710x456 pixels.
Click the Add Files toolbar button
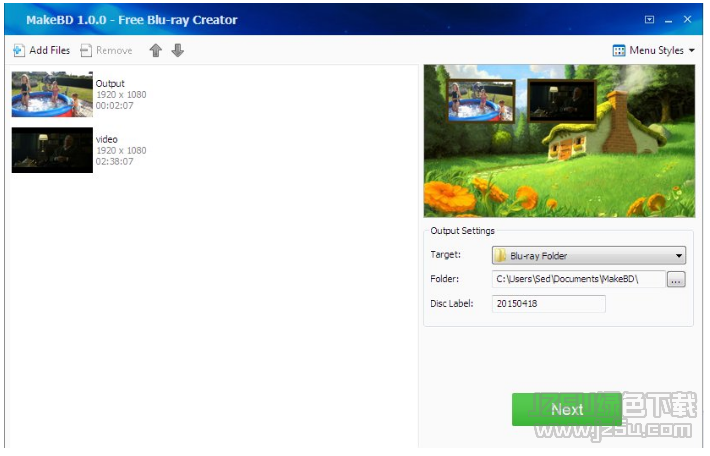[x=42, y=50]
